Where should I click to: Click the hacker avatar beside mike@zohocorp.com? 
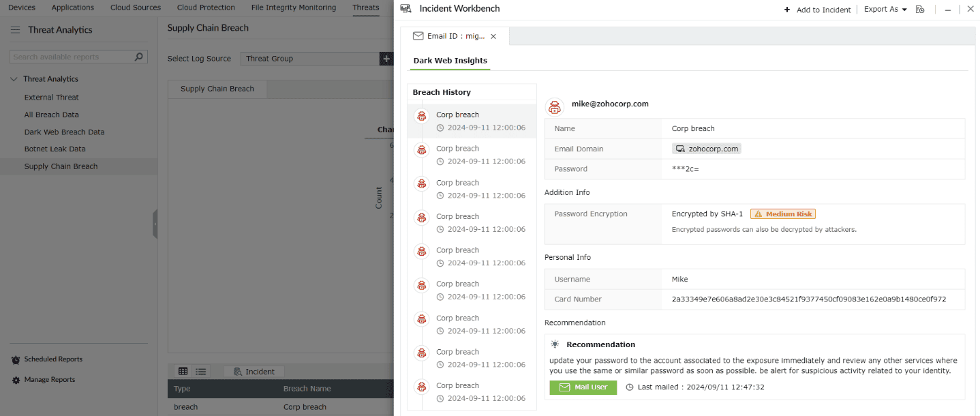coord(555,106)
